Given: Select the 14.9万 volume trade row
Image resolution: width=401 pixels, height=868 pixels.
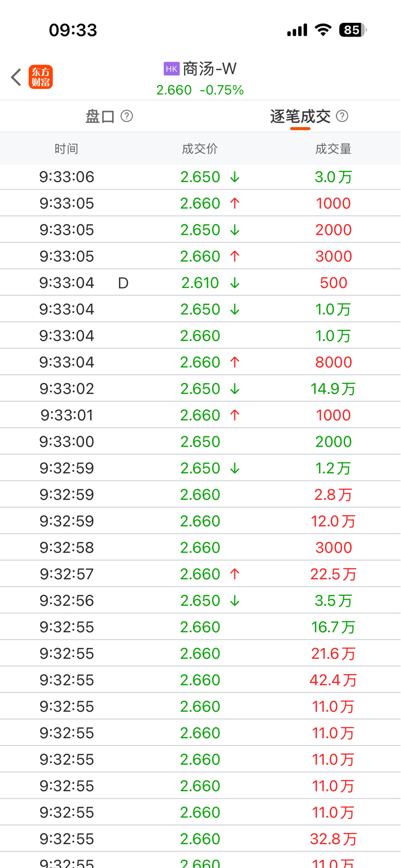Looking at the screenshot, I should click(x=200, y=388).
